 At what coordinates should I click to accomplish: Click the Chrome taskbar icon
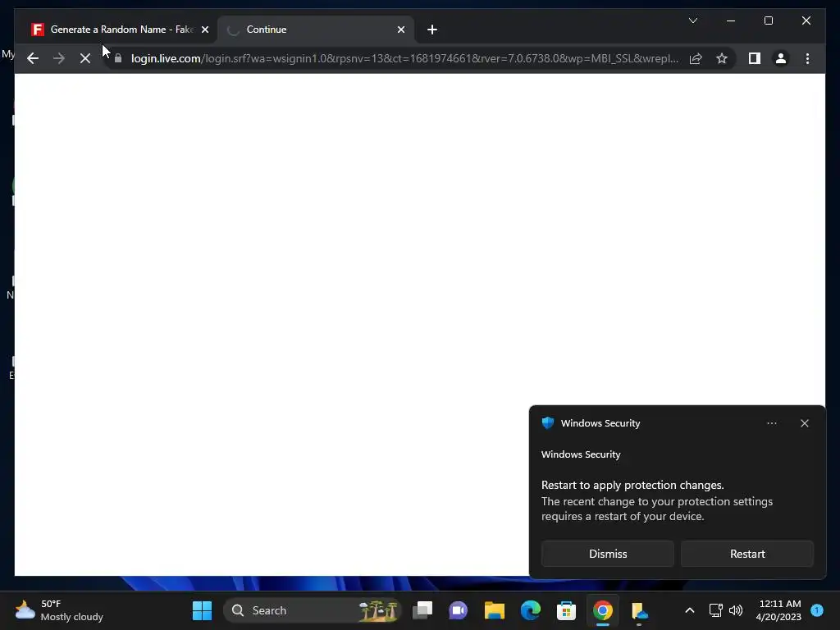click(603, 610)
